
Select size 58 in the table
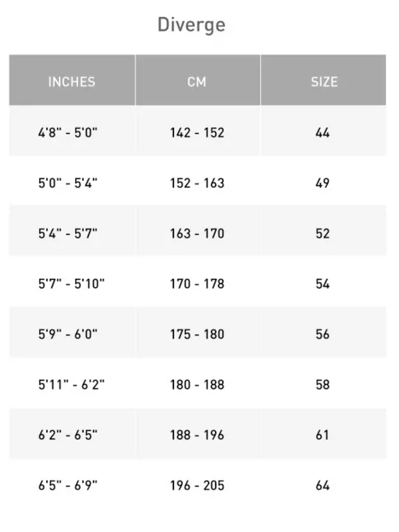tap(323, 385)
